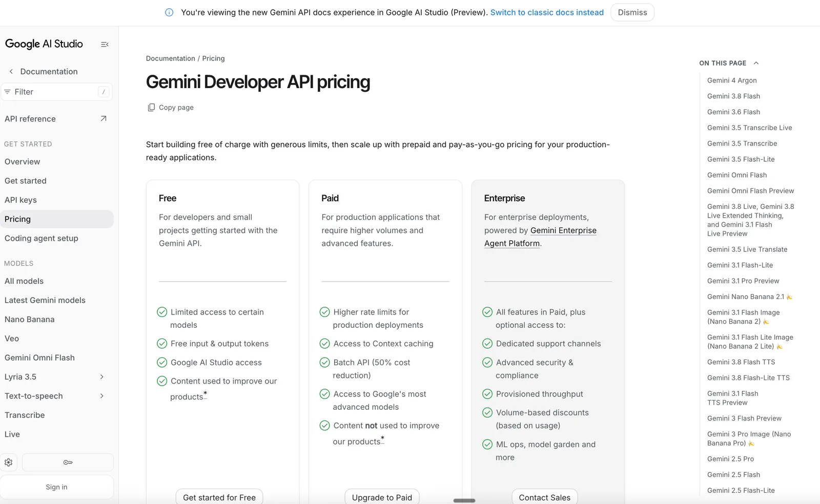
Task: Switch to classic docs instead
Action: [547, 12]
